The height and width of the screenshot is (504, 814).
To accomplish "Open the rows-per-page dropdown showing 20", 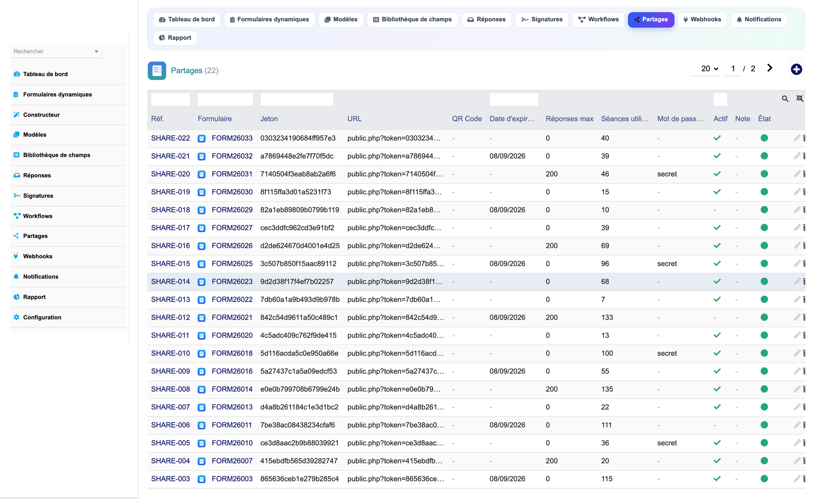I will [x=709, y=69].
